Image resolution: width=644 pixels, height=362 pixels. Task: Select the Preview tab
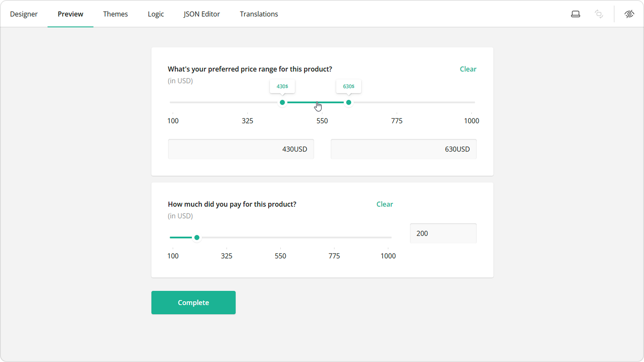click(70, 14)
